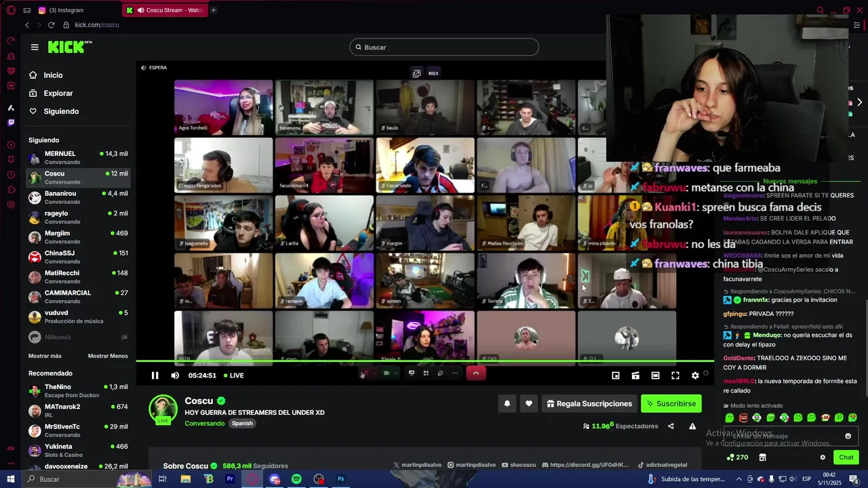
Task: Open Twitch in Opera sidebar
Action: tap(11, 123)
